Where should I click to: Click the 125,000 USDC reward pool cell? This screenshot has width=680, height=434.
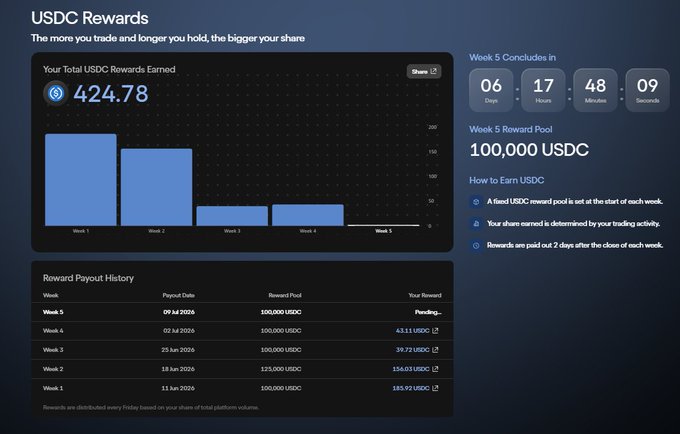(x=281, y=369)
